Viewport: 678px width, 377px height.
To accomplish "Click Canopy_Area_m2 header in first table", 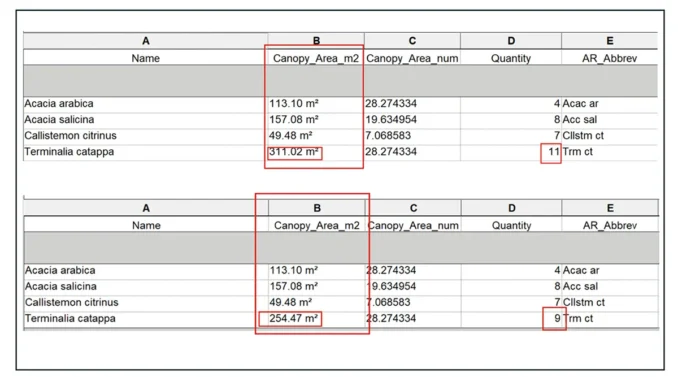I will (x=316, y=58).
